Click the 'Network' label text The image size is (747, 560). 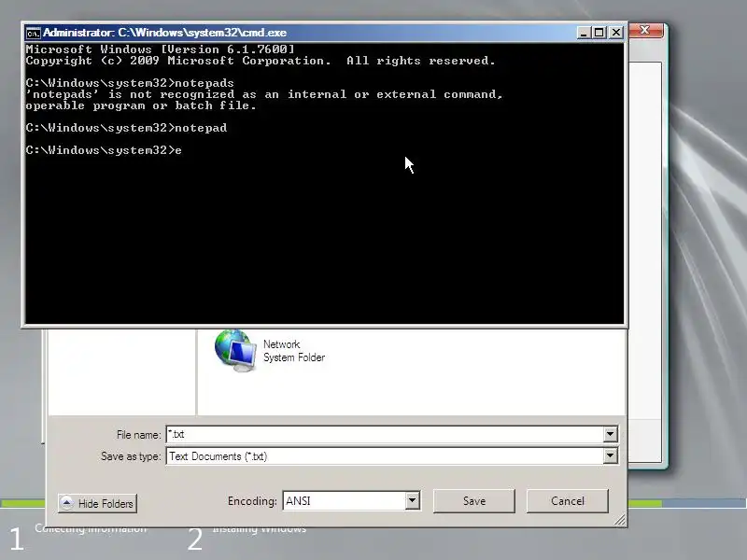pyautogui.click(x=282, y=344)
